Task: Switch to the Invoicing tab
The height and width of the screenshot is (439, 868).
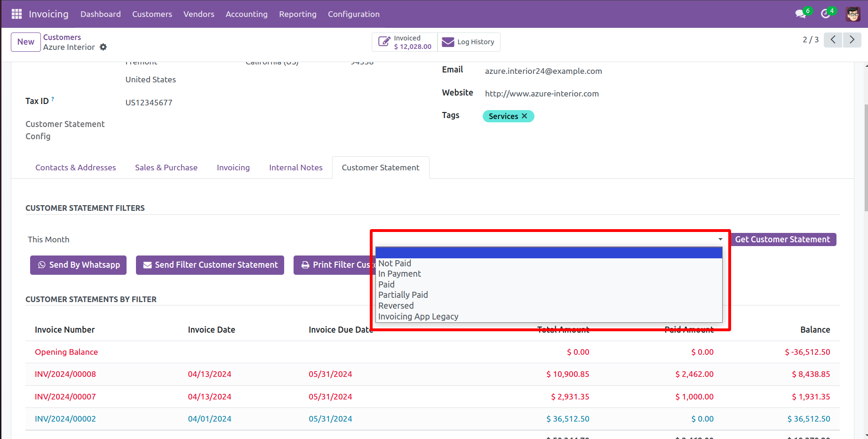Action: (x=233, y=168)
